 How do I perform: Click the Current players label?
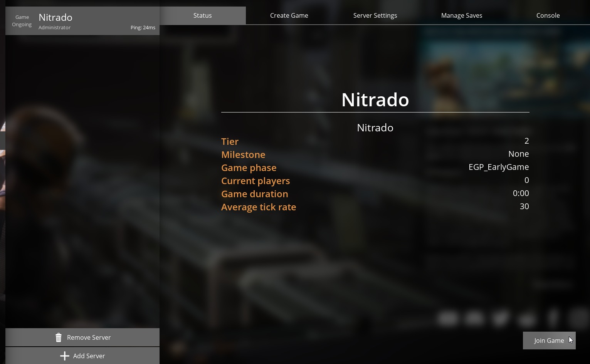point(255,181)
